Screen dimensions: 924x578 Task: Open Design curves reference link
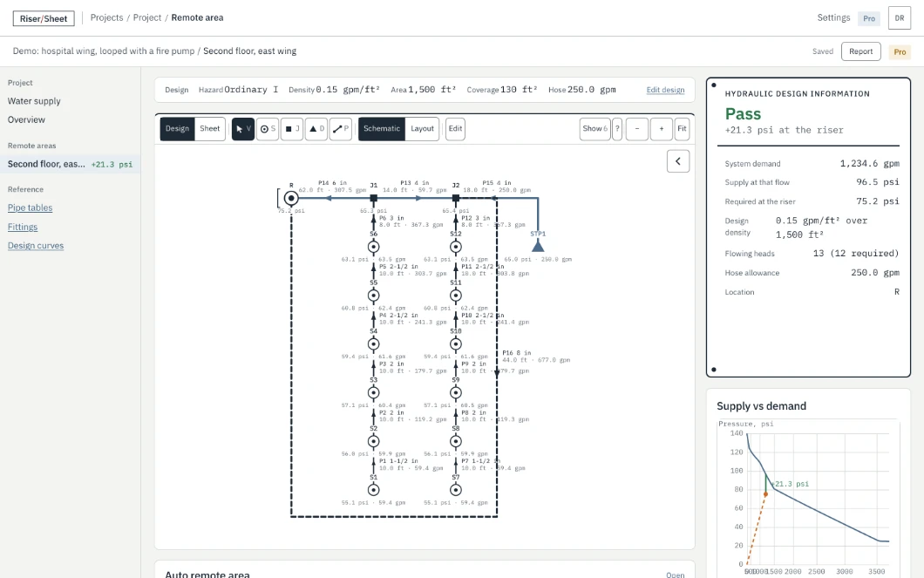pos(36,246)
